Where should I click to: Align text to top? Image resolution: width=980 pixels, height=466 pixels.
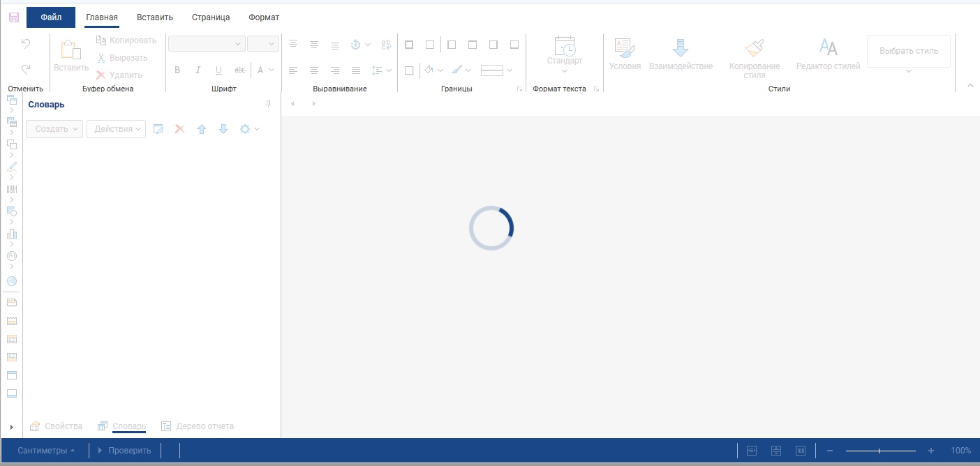[x=293, y=44]
